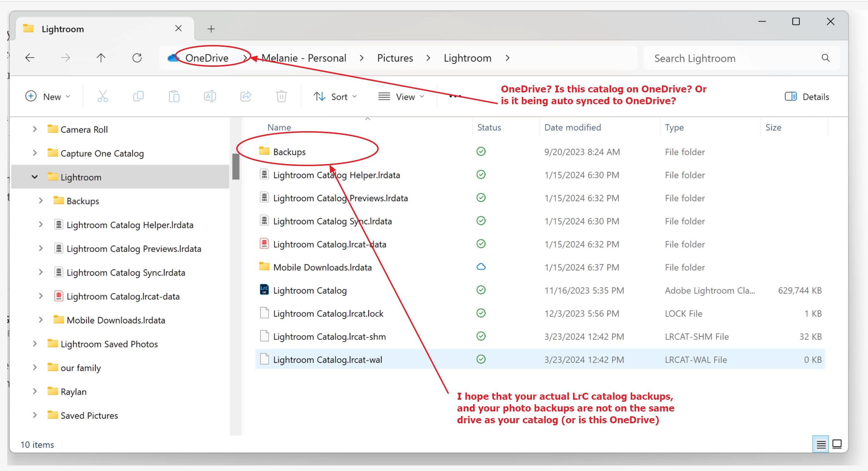Image resolution: width=868 pixels, height=471 pixels.
Task: Switch to large thumbnails view button
Action: point(837,444)
